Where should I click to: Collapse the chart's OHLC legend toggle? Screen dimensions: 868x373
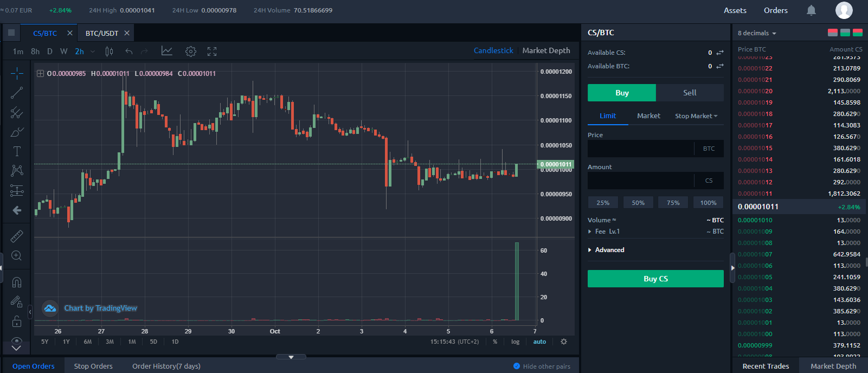[40, 73]
